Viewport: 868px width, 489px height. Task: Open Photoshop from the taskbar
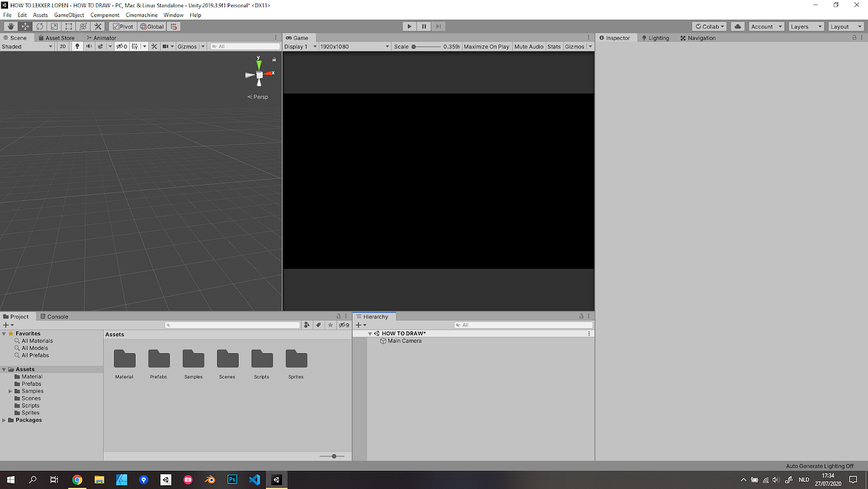(x=232, y=480)
